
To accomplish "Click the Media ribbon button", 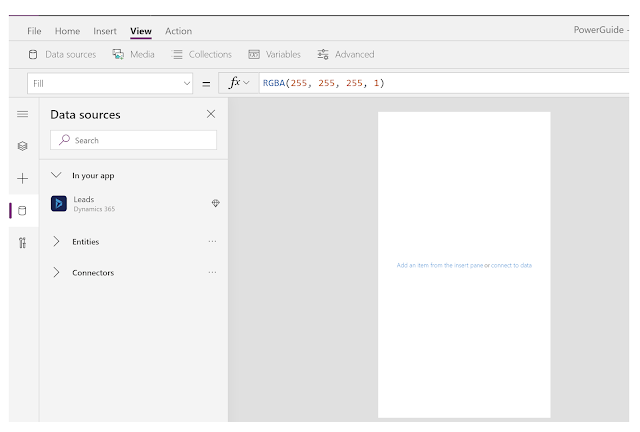I will (133, 54).
